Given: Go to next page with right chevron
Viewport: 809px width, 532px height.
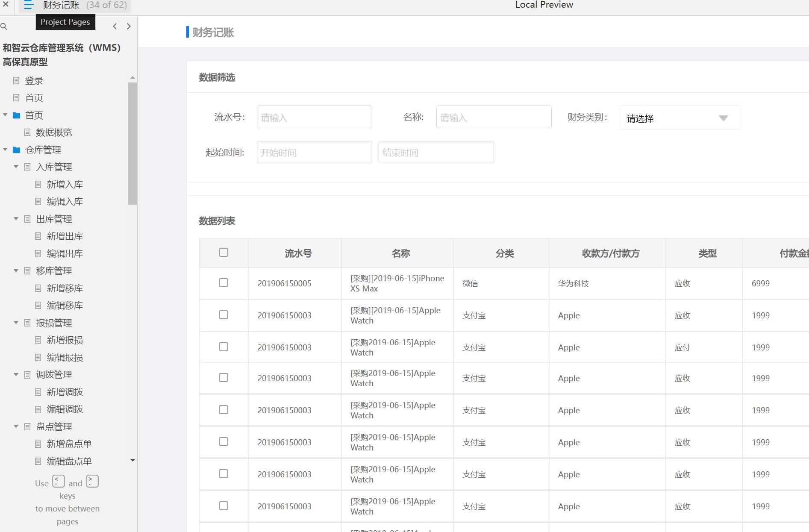Looking at the screenshot, I should 129,26.
